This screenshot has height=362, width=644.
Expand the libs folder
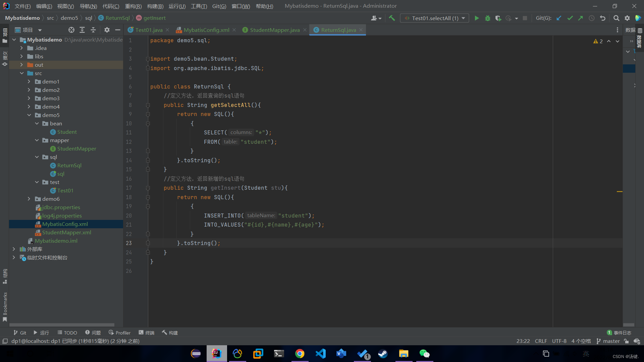click(21, 56)
